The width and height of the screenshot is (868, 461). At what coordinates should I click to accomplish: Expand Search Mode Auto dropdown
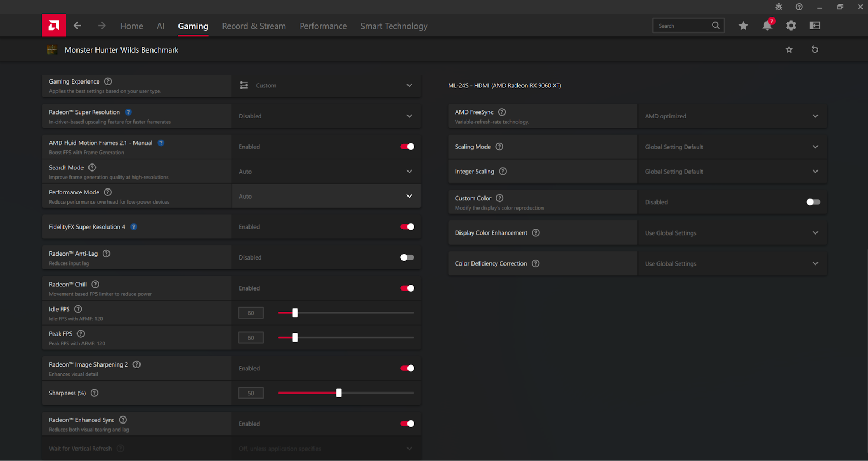pos(326,172)
